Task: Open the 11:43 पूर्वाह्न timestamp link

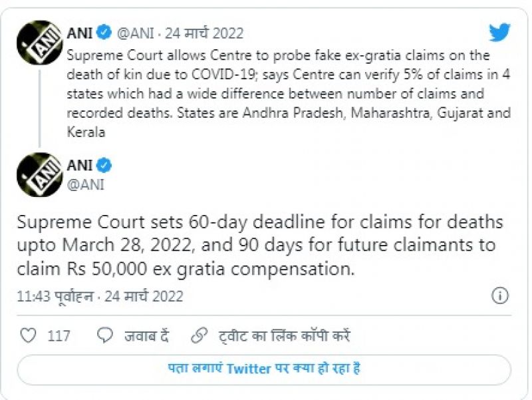Action: (x=100, y=296)
